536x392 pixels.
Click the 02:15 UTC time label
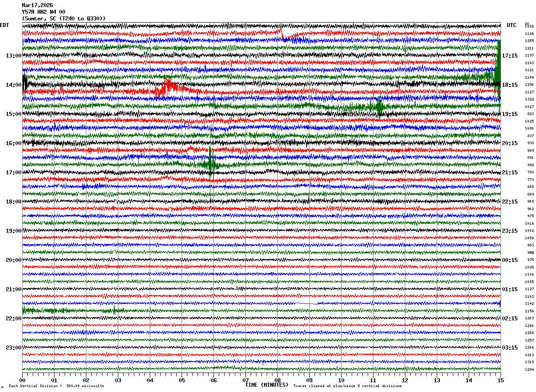coord(510,319)
